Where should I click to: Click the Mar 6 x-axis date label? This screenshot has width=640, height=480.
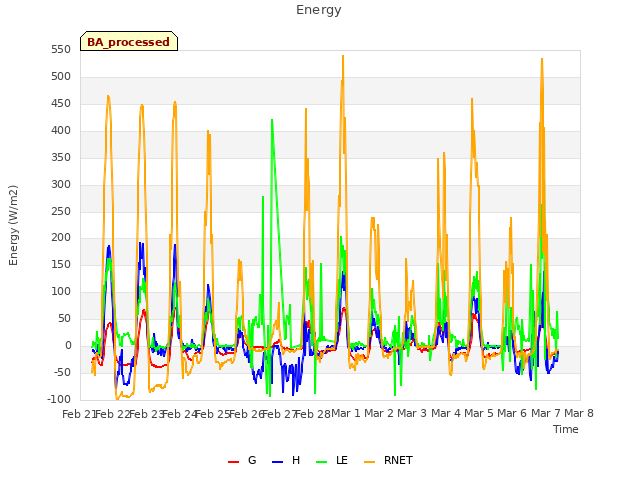click(512, 413)
